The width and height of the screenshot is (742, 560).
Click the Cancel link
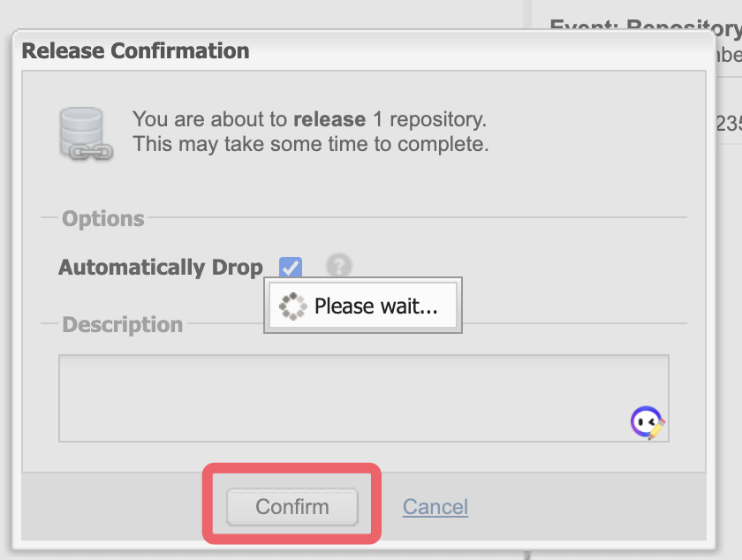pyautogui.click(x=435, y=507)
